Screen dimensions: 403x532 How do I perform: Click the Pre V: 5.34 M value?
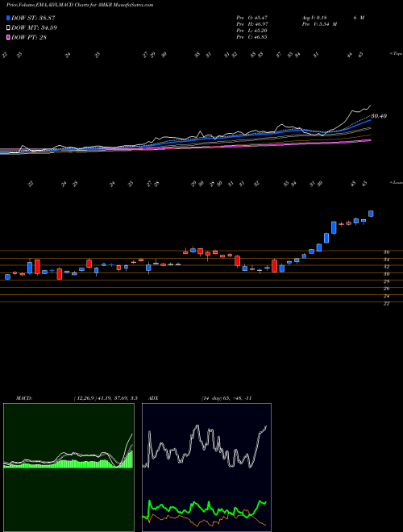(x=318, y=24)
